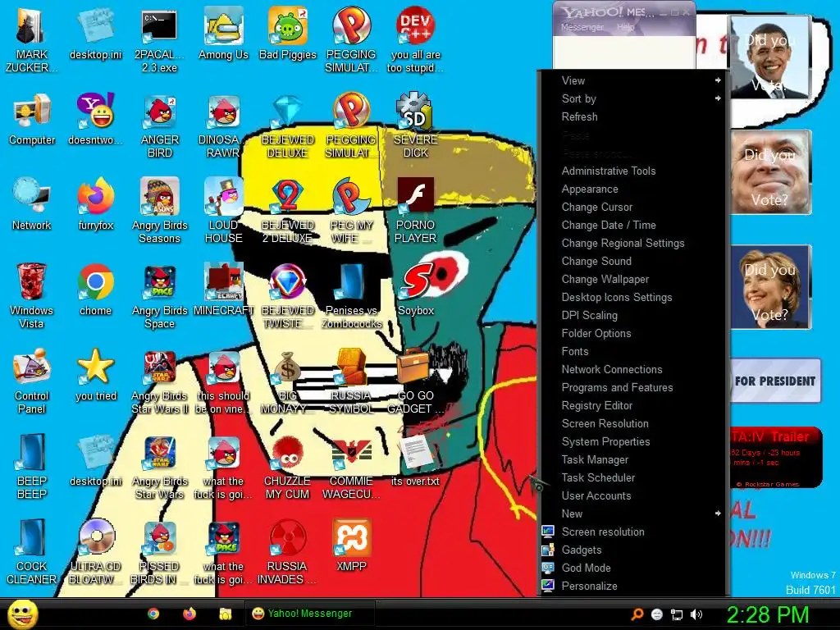This screenshot has width=840, height=630.
Task: Expand the New submenu
Action: click(x=633, y=514)
